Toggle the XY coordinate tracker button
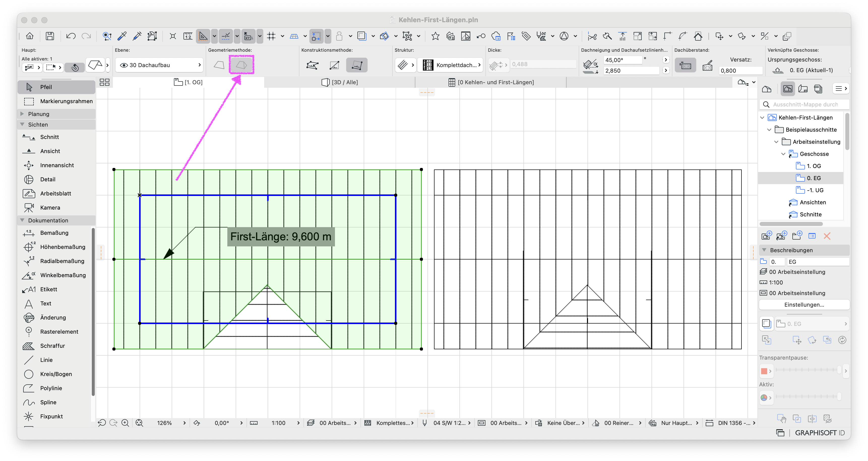This screenshot has width=868, height=461. (x=249, y=36)
